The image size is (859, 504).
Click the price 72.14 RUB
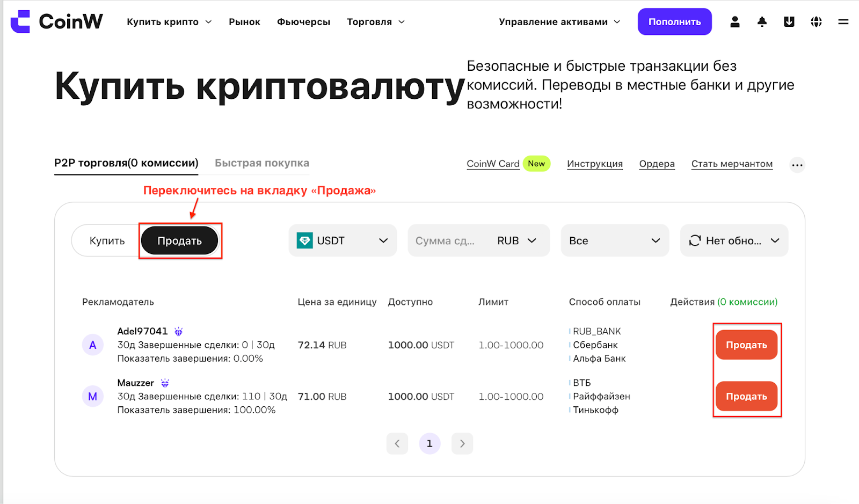click(322, 345)
